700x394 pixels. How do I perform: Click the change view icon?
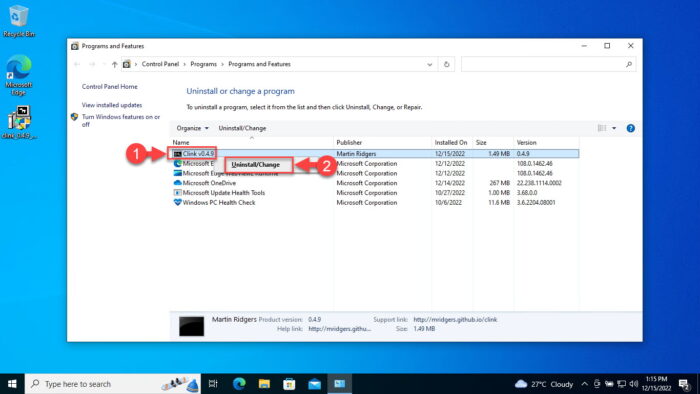(602, 129)
